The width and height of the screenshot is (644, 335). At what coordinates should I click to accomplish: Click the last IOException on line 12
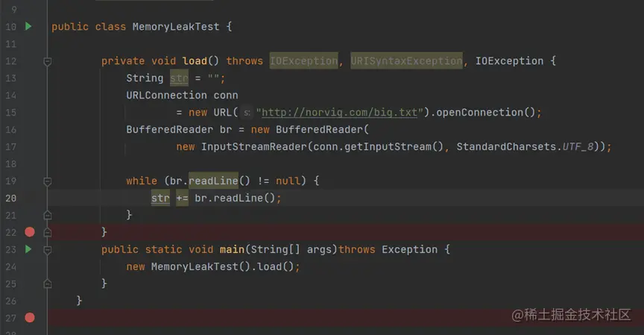click(x=509, y=61)
